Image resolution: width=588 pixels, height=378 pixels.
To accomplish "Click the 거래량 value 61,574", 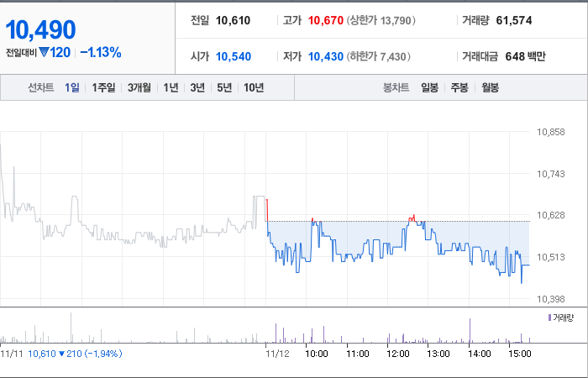I will coord(514,20).
